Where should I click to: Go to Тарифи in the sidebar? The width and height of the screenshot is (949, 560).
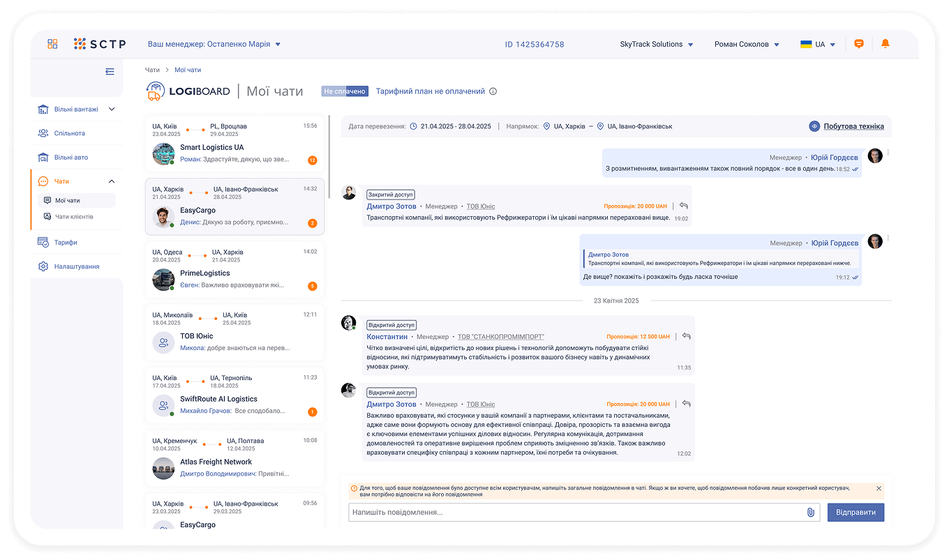click(x=66, y=243)
